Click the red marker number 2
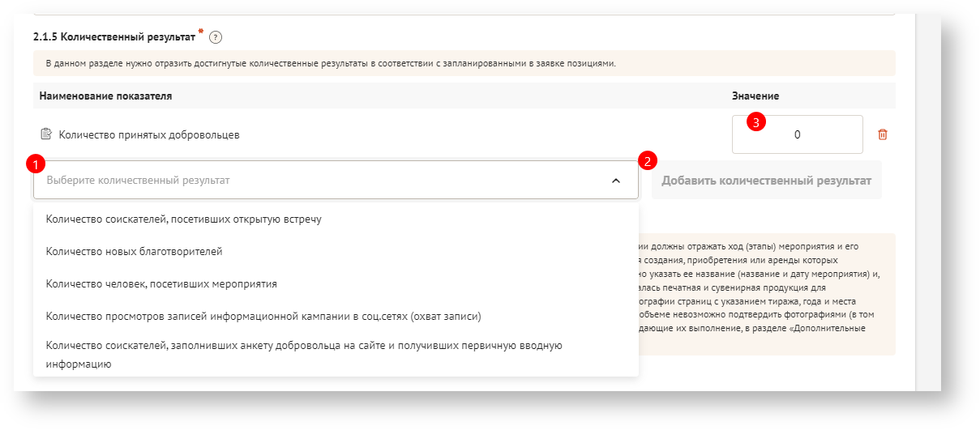Image resolution: width=980 pixels, height=430 pixels. pos(648,160)
